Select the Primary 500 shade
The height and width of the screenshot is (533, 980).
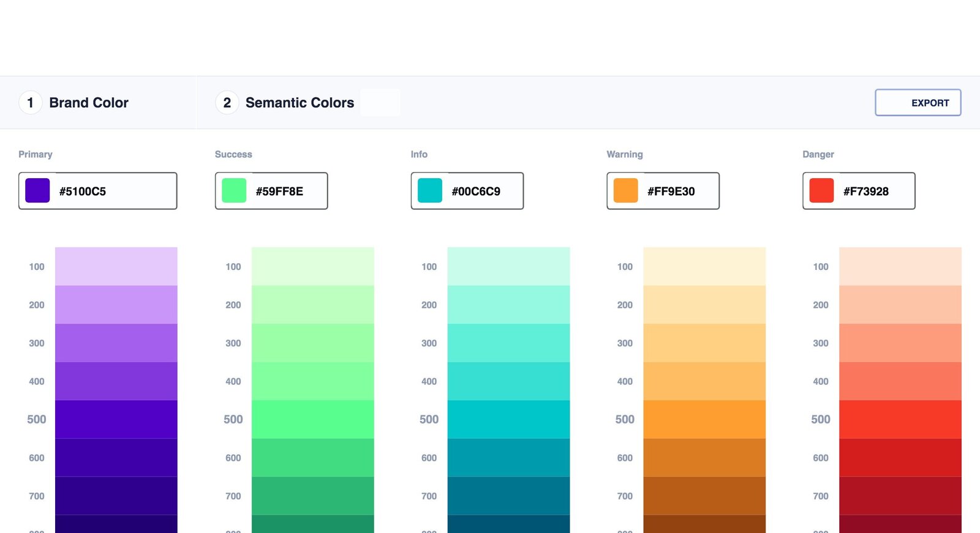point(116,419)
